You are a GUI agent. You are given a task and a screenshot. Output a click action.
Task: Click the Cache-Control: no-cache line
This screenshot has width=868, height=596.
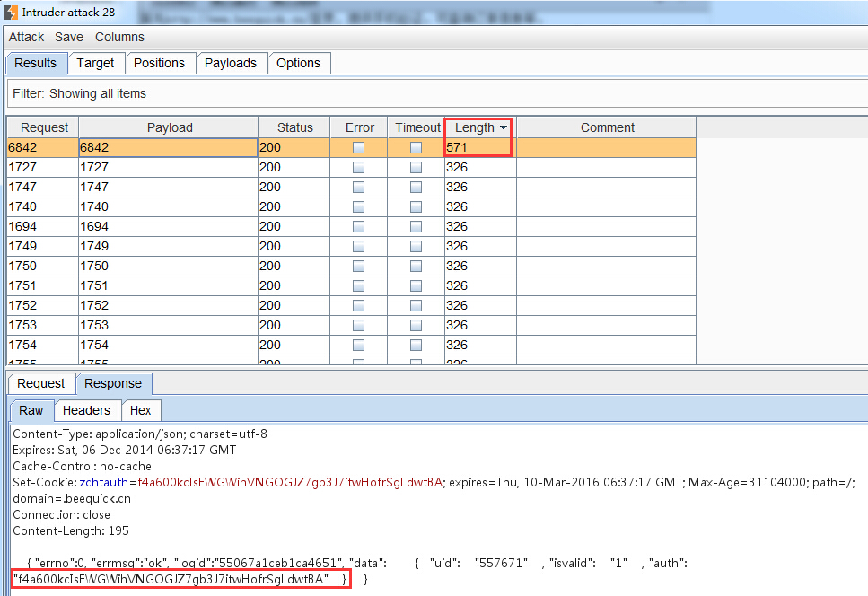pyautogui.click(x=82, y=467)
